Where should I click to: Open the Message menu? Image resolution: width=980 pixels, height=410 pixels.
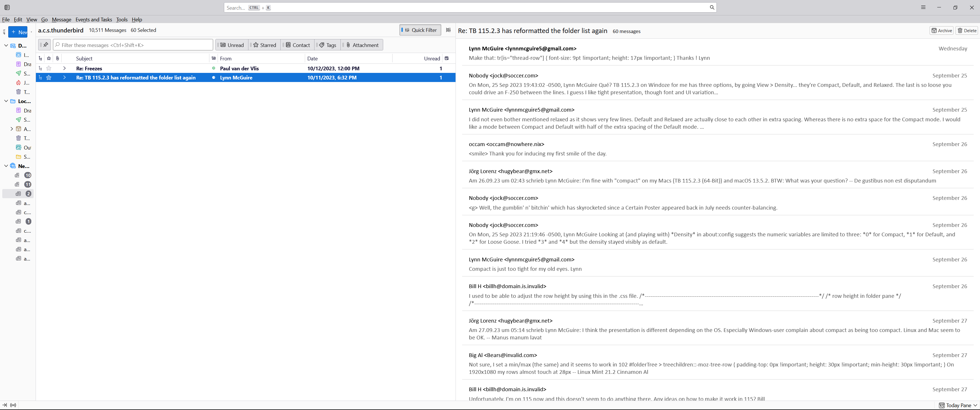(61, 19)
